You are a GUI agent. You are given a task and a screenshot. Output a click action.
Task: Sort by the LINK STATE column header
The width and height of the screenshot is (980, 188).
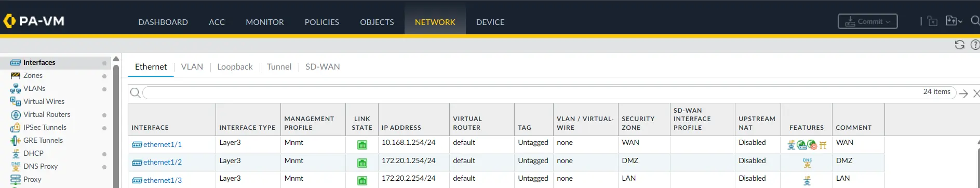(x=362, y=123)
